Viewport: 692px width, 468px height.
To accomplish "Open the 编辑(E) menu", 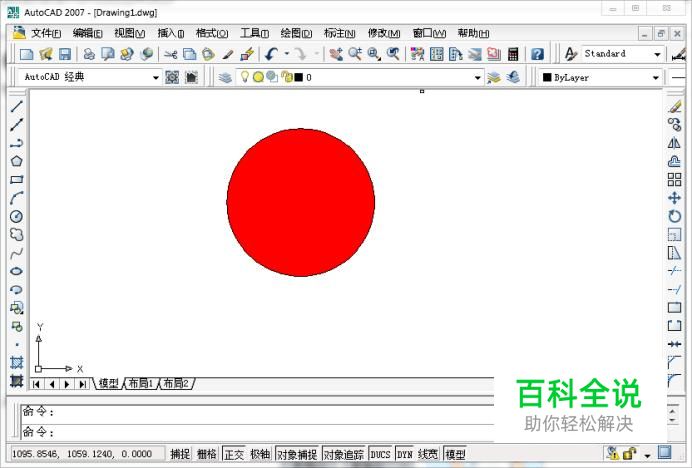I will tap(87, 33).
